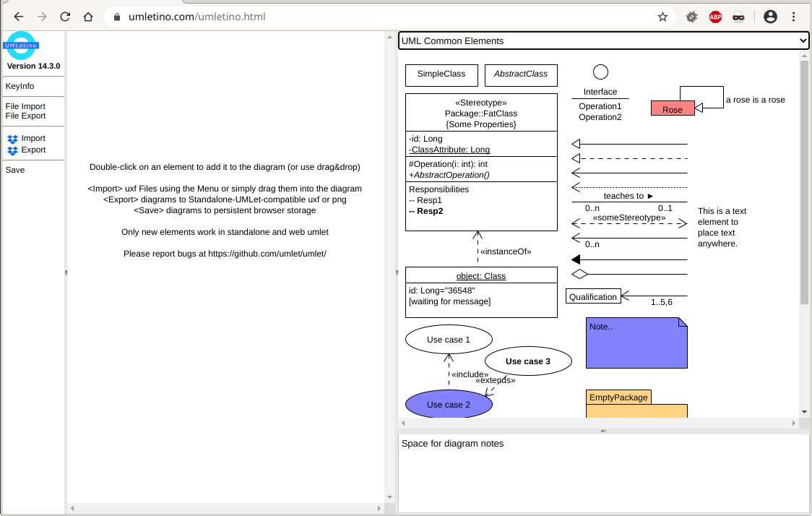This screenshot has height=516, width=812.
Task: Select the SimpleClass palette element
Action: (441, 75)
